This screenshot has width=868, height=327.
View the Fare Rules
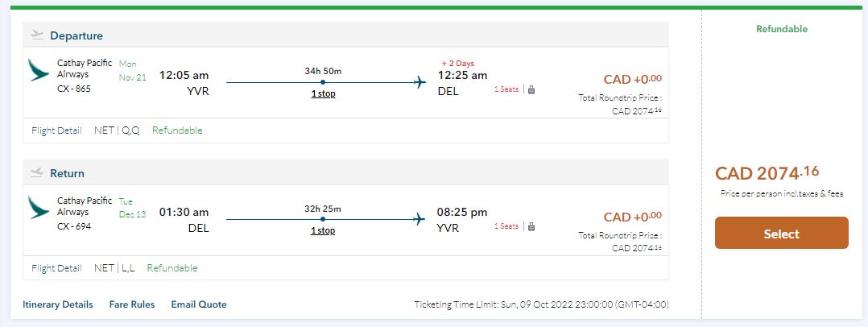click(132, 304)
